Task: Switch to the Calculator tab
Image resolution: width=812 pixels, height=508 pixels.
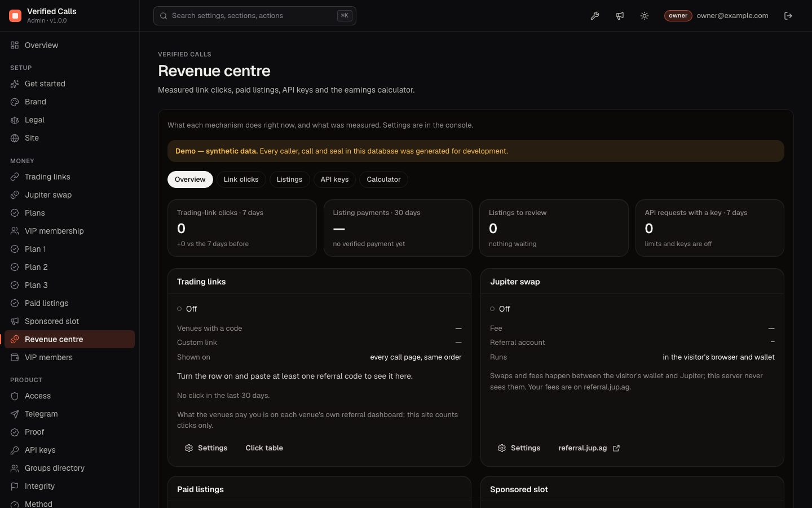Action: click(x=383, y=179)
